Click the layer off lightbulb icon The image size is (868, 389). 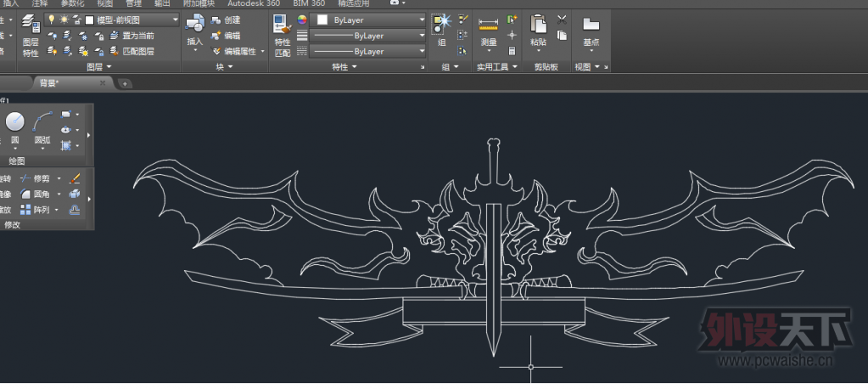point(52,36)
